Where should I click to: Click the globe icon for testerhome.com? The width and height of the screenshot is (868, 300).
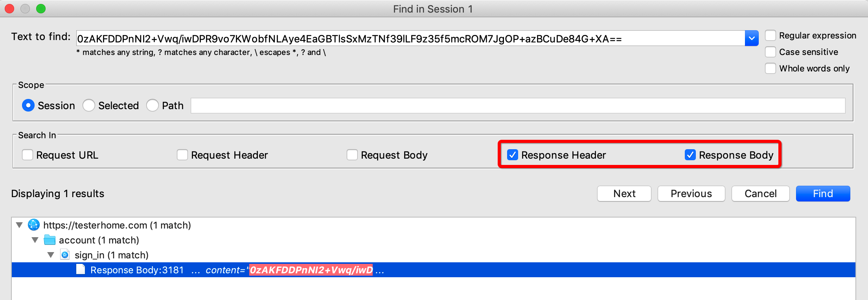[x=34, y=225]
